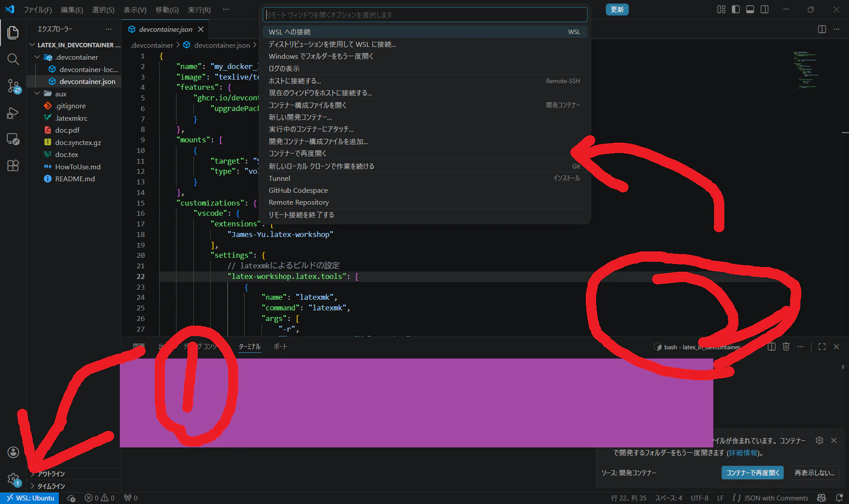Split the editor to the right
Viewport: 849px width, 504px height.
pyautogui.click(x=822, y=29)
